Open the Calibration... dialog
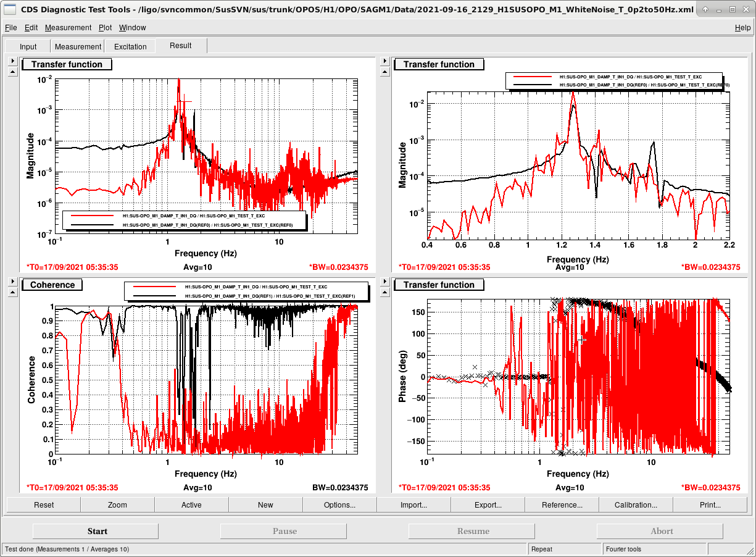This screenshot has height=557, width=756. point(636,505)
